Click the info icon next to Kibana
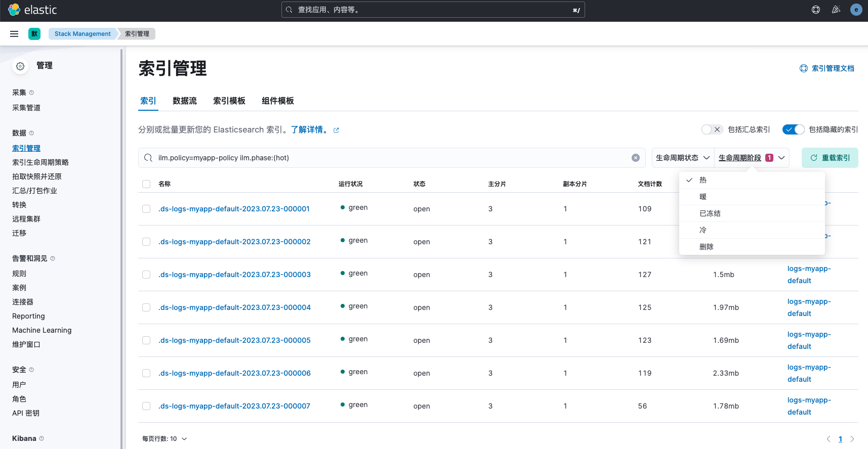868x449 pixels. 42,438
